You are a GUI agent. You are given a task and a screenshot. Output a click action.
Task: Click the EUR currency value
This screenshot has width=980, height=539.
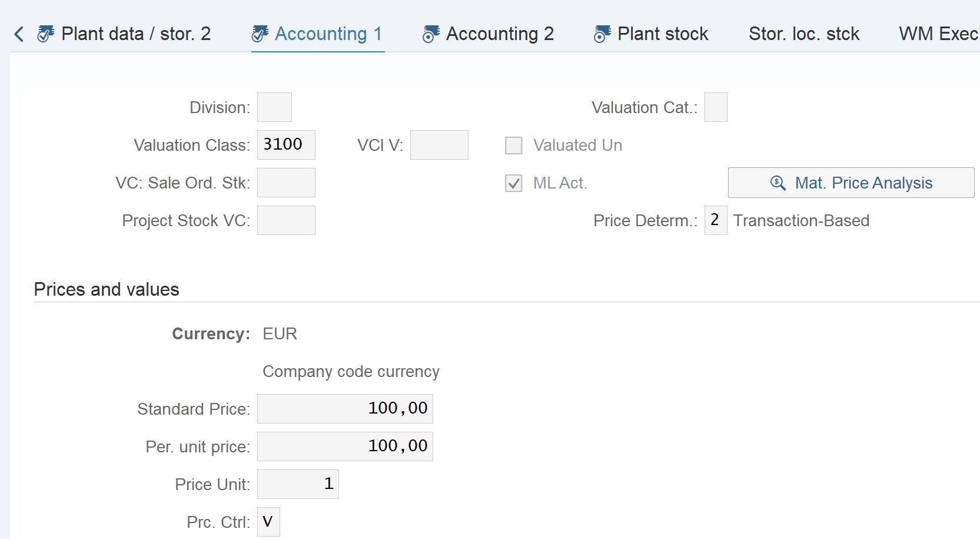pyautogui.click(x=280, y=334)
